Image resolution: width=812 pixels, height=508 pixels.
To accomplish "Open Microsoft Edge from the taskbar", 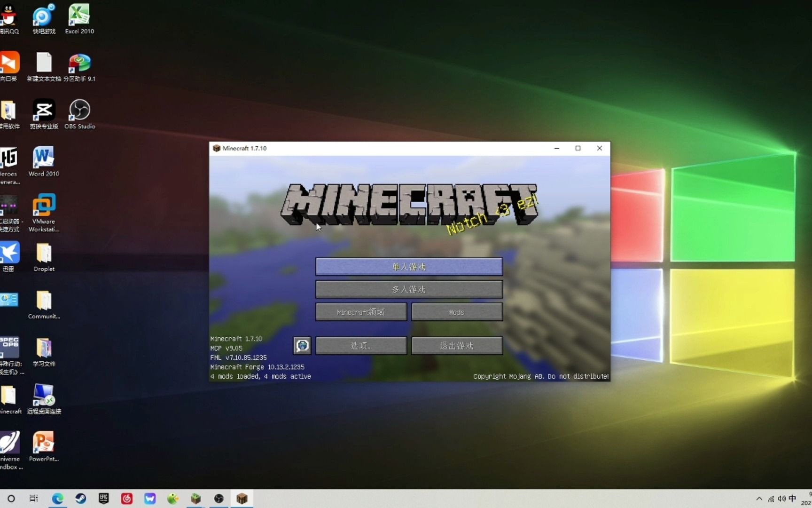I will point(57,499).
